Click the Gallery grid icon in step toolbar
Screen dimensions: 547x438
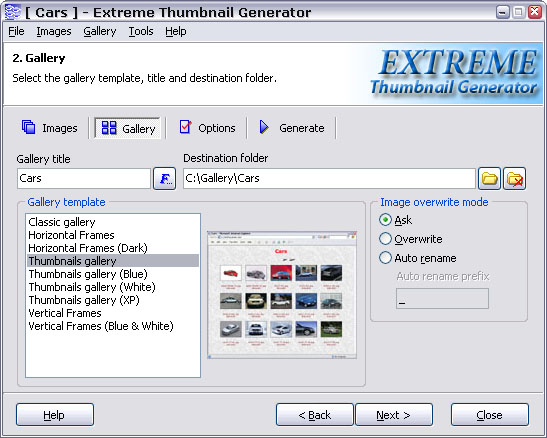click(x=109, y=128)
